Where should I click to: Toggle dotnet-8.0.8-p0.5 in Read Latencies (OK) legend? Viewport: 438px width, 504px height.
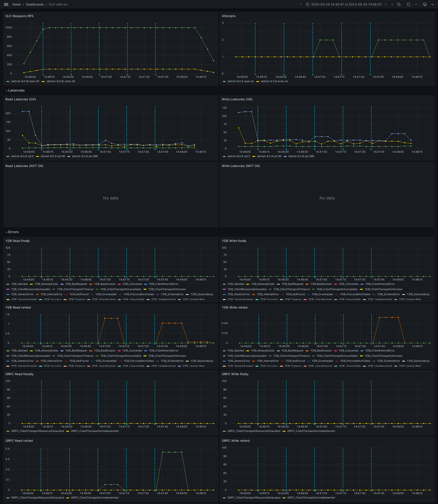click(23, 156)
